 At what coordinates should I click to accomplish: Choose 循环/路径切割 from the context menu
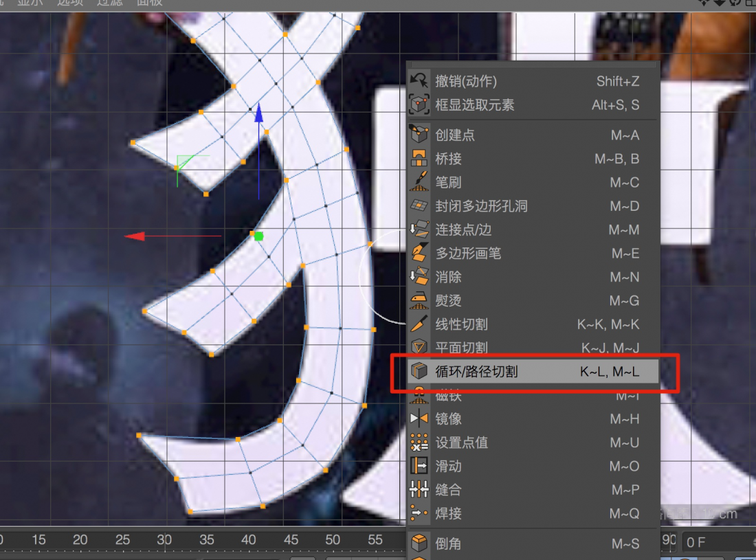click(x=476, y=372)
